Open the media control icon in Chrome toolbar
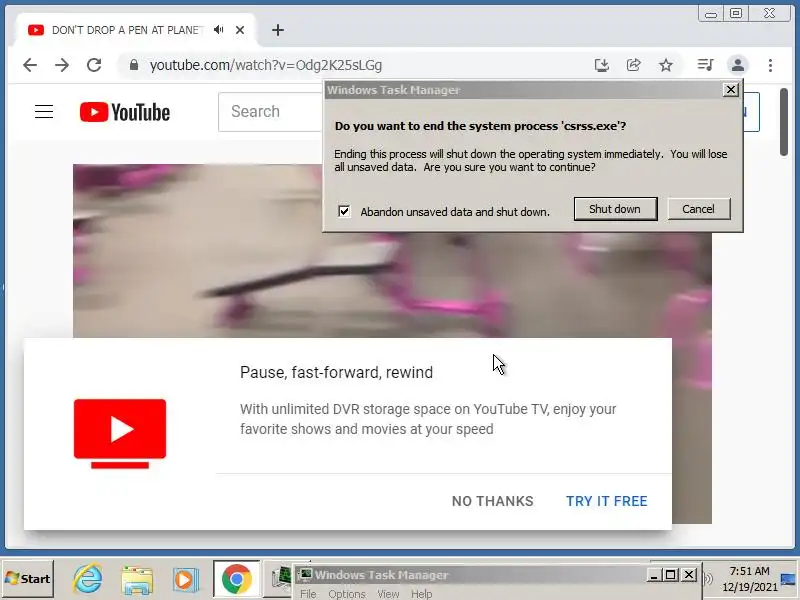 tap(705, 65)
